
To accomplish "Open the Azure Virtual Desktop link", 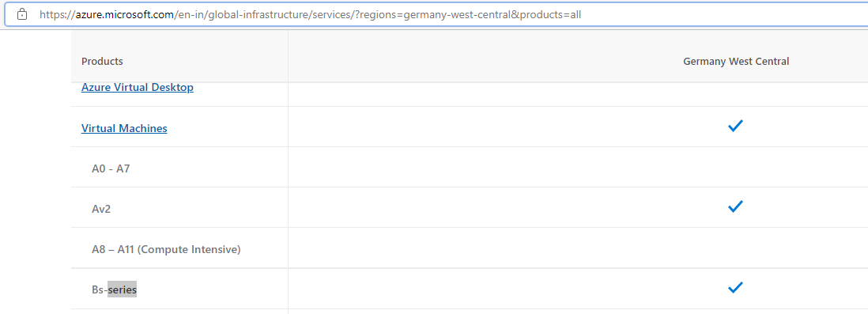I will 138,88.
